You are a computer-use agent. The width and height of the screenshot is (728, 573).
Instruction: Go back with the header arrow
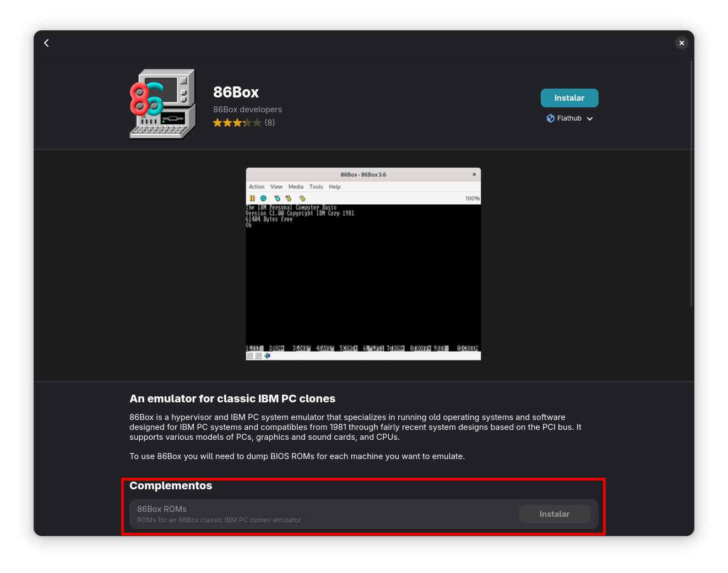47,43
